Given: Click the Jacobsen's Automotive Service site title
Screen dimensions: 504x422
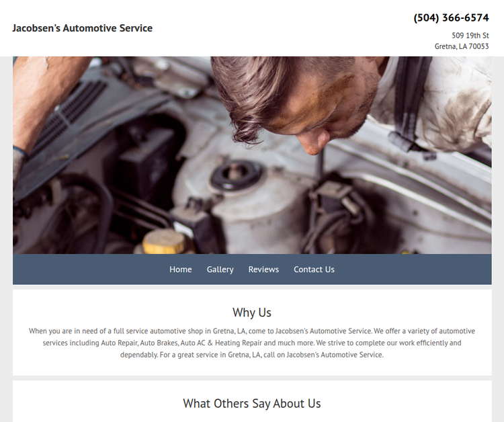Looking at the screenshot, I should click(x=82, y=28).
